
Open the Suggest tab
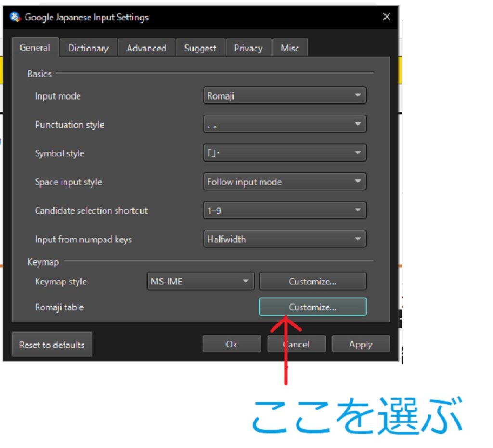pyautogui.click(x=200, y=48)
